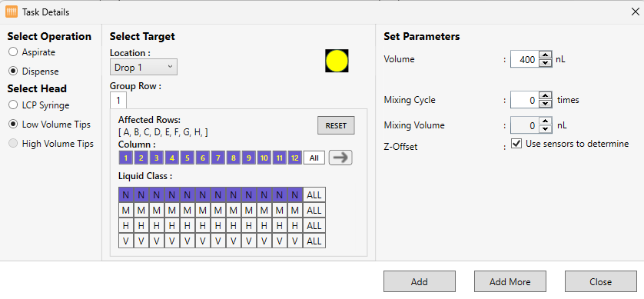Click the orange Task Details app icon
The height and width of the screenshot is (299, 644).
(12, 12)
